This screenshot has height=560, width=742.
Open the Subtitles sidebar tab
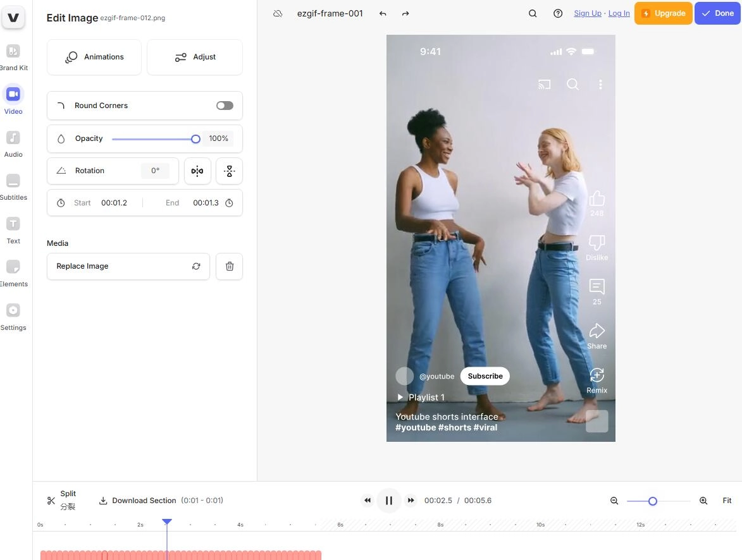13,186
